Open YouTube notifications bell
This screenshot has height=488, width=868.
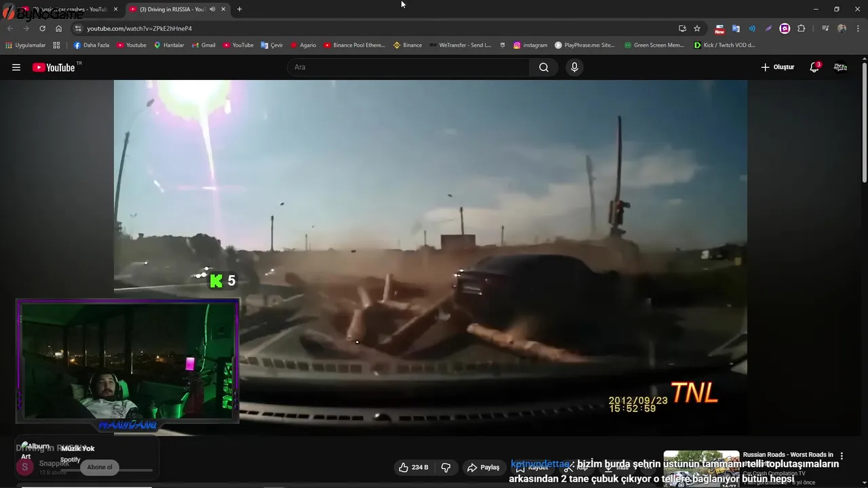click(814, 67)
